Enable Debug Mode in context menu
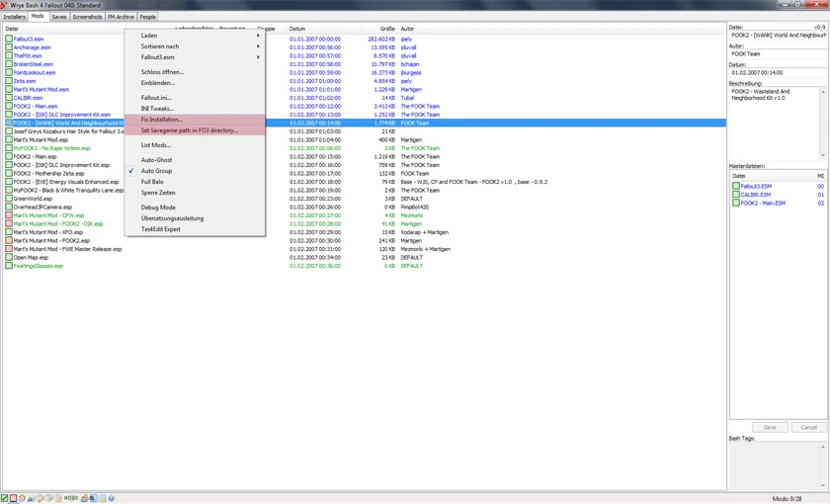 (195, 208)
